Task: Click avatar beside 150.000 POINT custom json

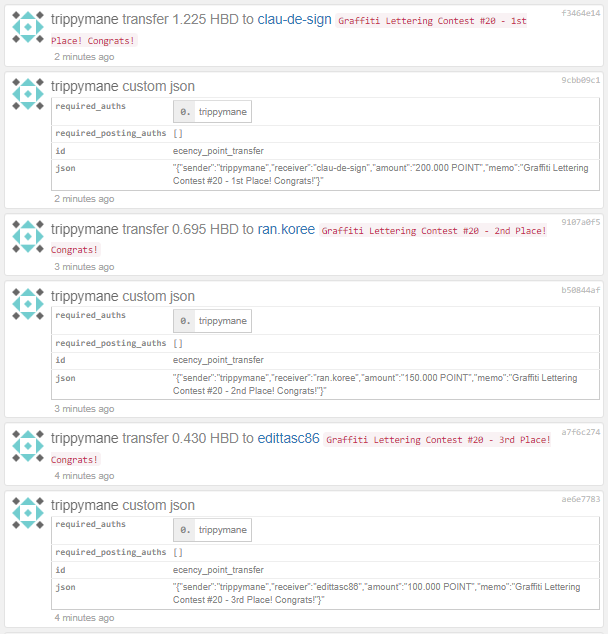Action: [28, 304]
